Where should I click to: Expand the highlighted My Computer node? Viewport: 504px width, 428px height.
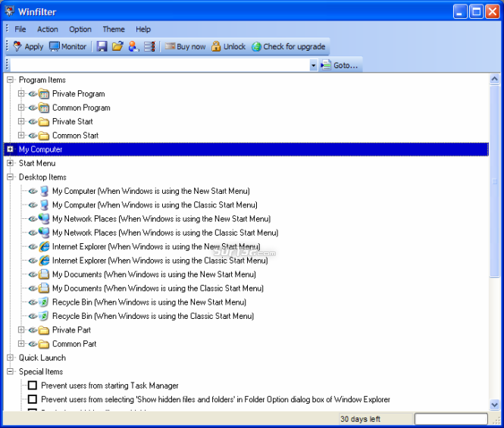click(x=10, y=149)
